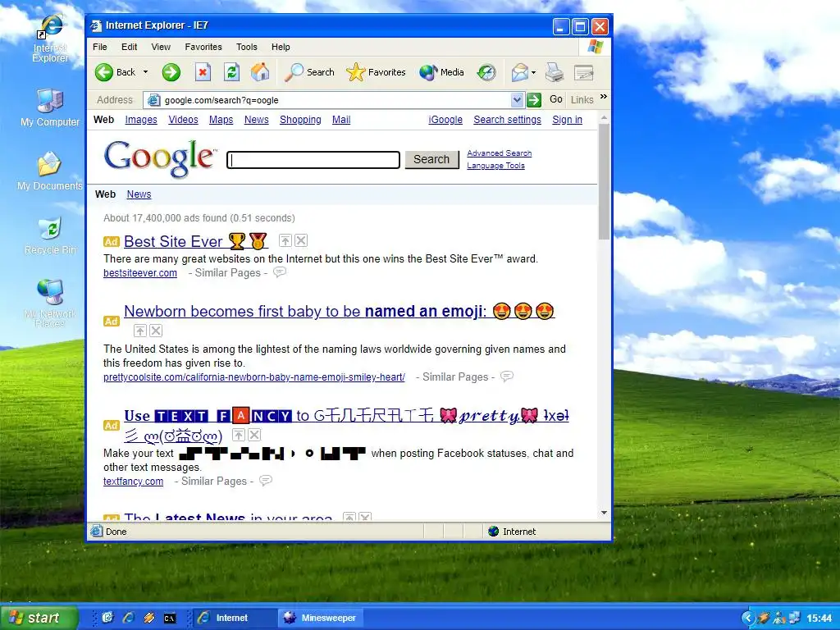840x630 pixels.
Task: Click the green Forward arrow button
Action: [x=171, y=72]
